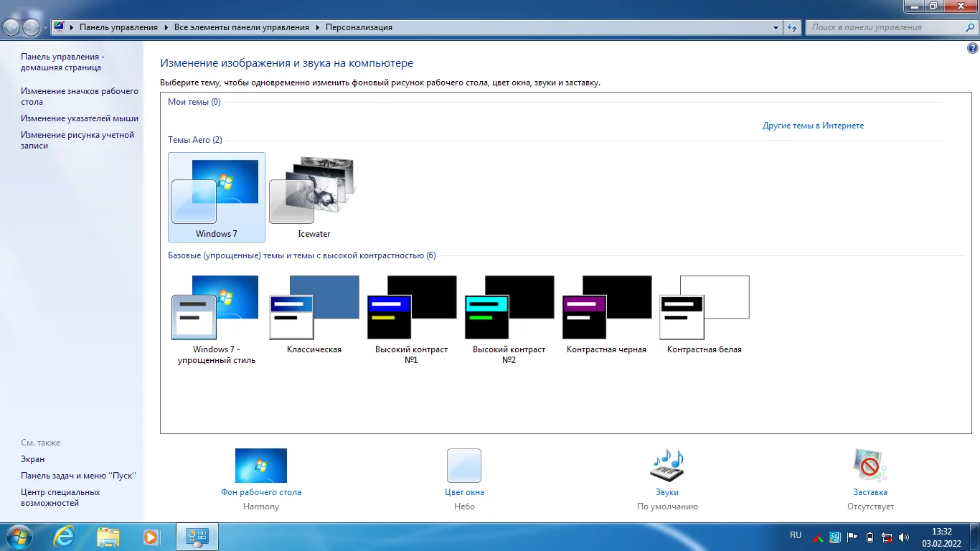Open the address bar history dropdown arrow

776,27
